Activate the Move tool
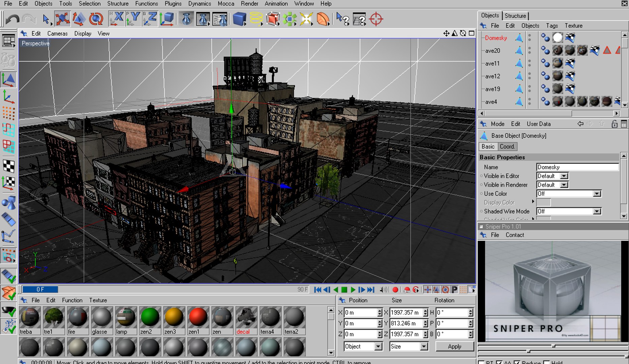The width and height of the screenshot is (629, 364). pos(63,19)
